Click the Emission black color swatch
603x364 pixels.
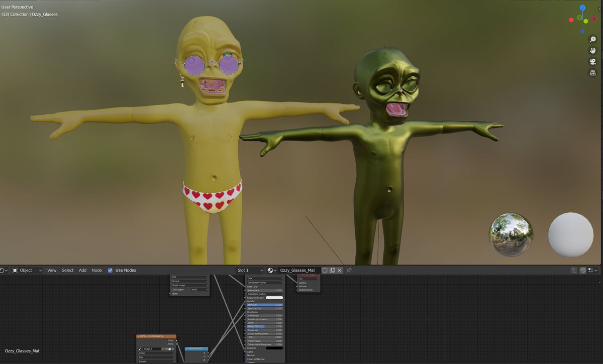(274, 348)
